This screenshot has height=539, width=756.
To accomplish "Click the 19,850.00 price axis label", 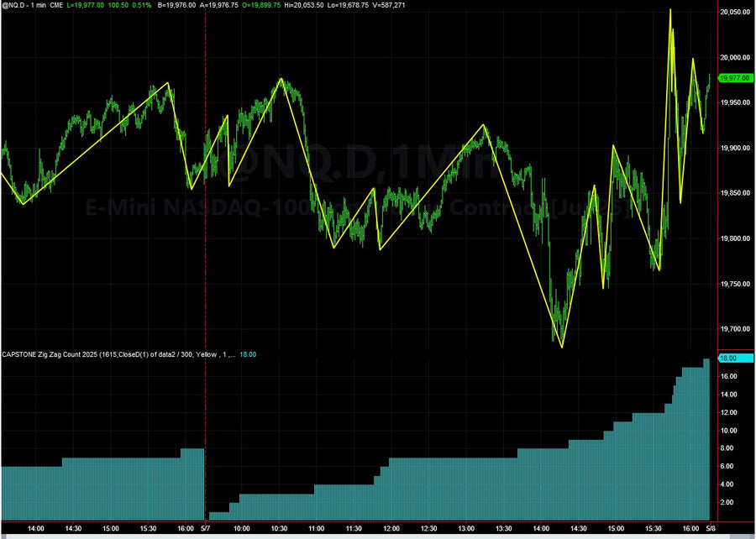I will (x=735, y=193).
